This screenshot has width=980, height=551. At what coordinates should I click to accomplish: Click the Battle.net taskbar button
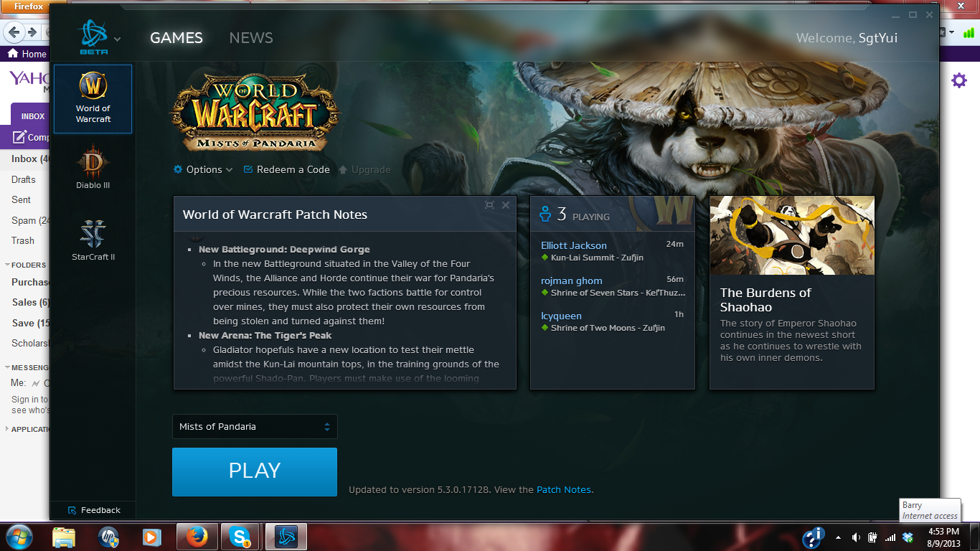[x=286, y=537]
